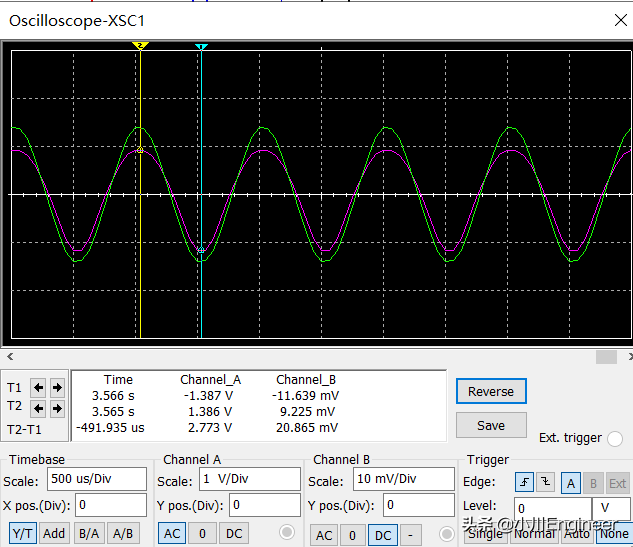Set Channel B coupling to AC
The height and width of the screenshot is (547, 633).
point(324,535)
